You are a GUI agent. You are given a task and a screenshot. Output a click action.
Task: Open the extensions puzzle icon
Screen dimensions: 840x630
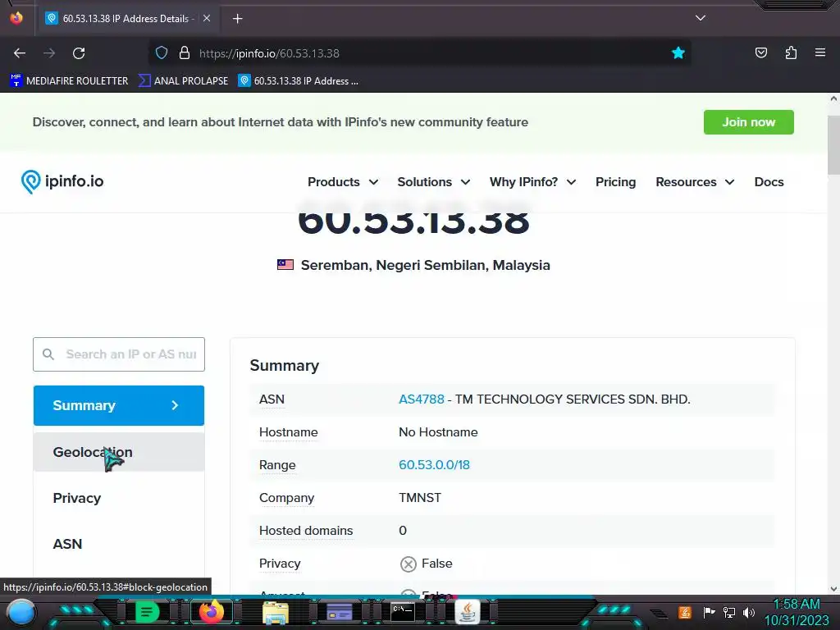click(x=791, y=52)
